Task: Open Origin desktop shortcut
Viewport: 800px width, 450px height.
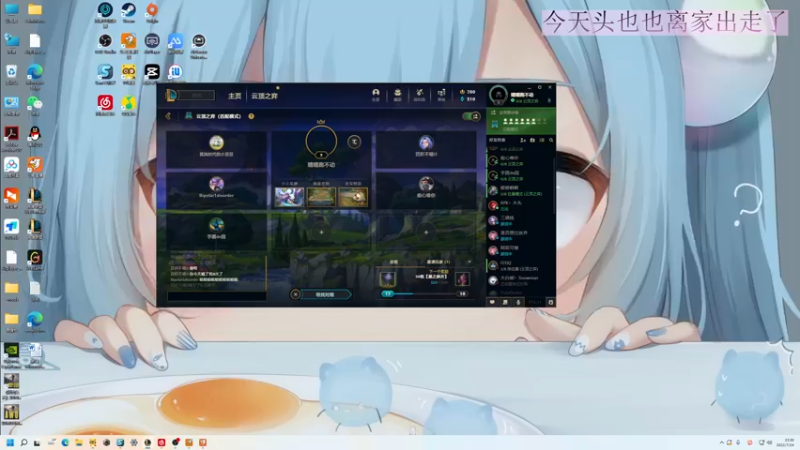Action: click(152, 12)
